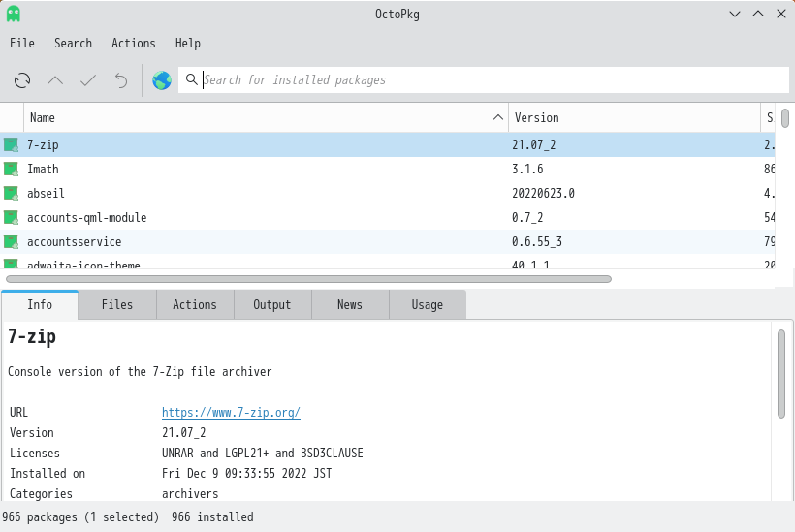Open the https://www.7-zip.org/ link
This screenshot has height=532, width=795.
231,413
